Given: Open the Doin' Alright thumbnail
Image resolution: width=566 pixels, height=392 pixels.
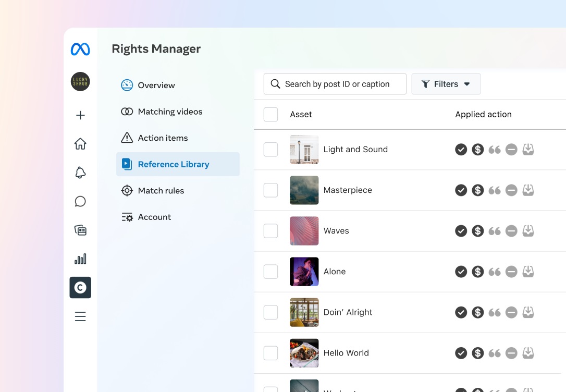Looking at the screenshot, I should (x=304, y=312).
